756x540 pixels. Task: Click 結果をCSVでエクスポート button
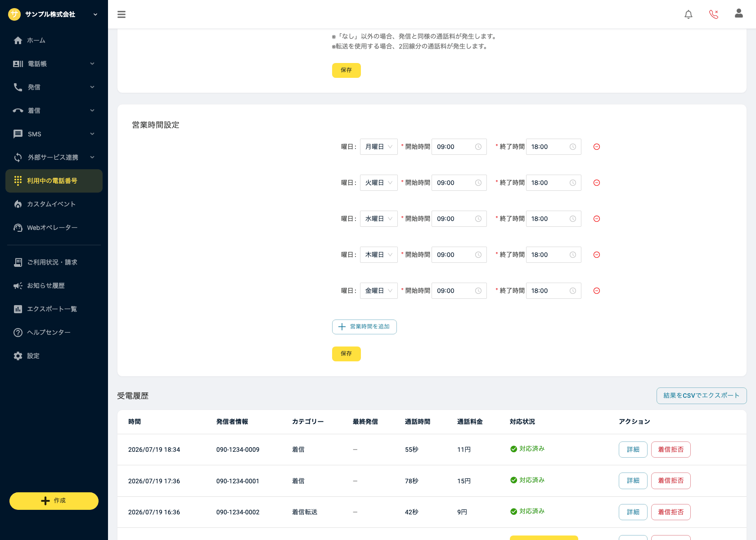coord(702,396)
